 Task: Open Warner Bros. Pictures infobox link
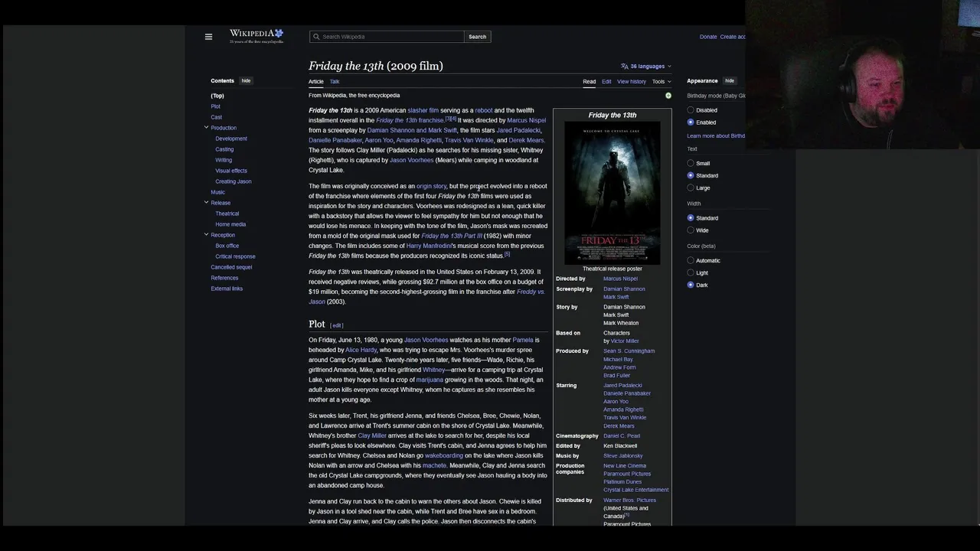pyautogui.click(x=629, y=500)
